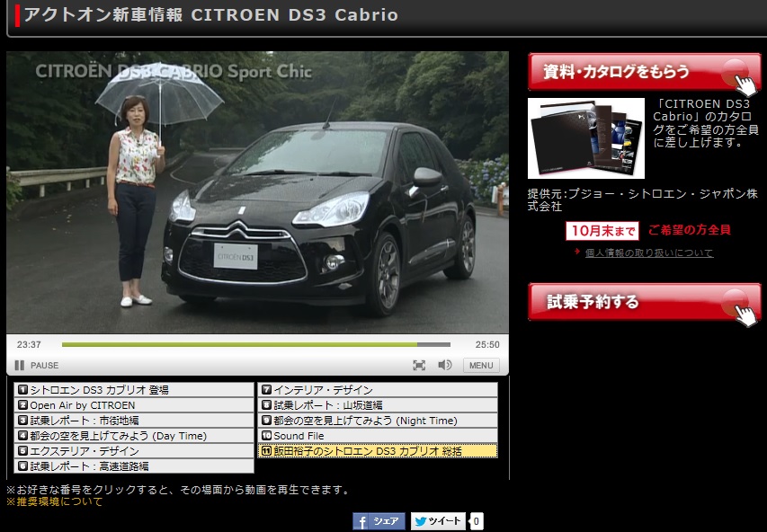Click the page title アクトオン新車情報 CITROEN DS3 Cabrio
767x532 pixels.
point(210,14)
